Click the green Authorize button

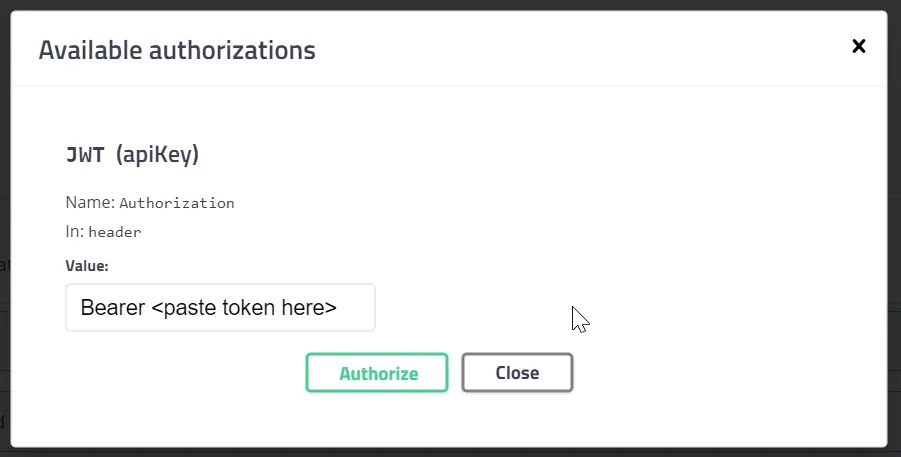point(377,372)
